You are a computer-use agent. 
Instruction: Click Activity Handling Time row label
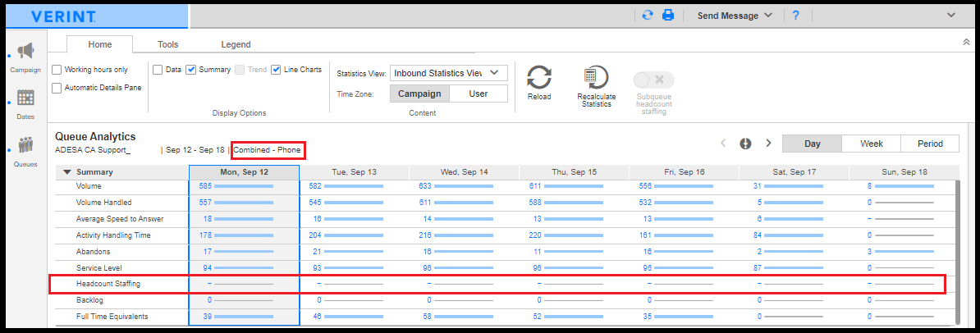pos(113,235)
